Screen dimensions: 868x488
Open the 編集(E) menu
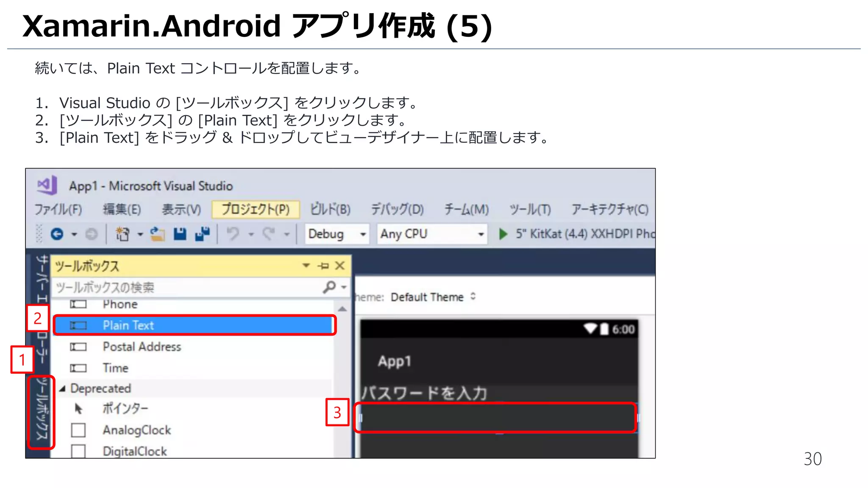(122, 209)
